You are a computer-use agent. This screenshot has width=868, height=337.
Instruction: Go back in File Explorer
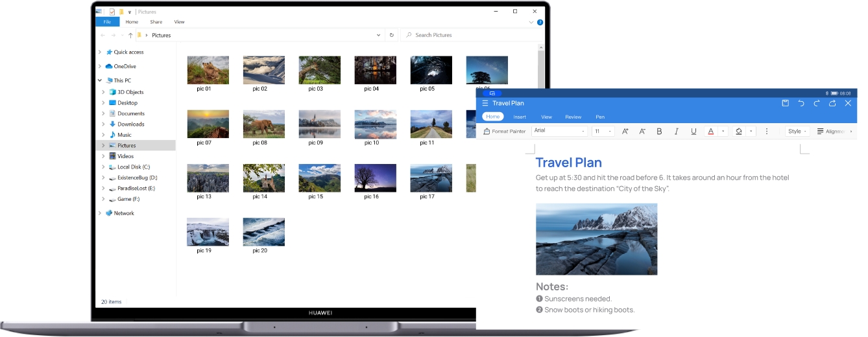pyautogui.click(x=101, y=35)
